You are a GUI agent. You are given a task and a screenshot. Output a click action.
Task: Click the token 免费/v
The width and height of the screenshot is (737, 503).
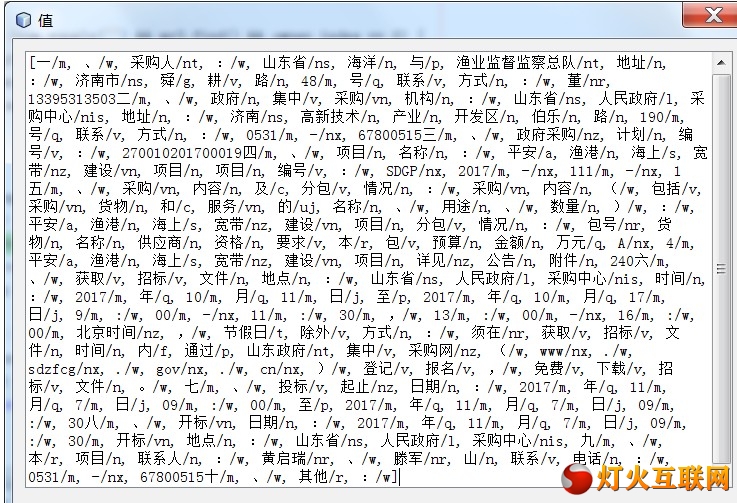pyautogui.click(x=559, y=369)
